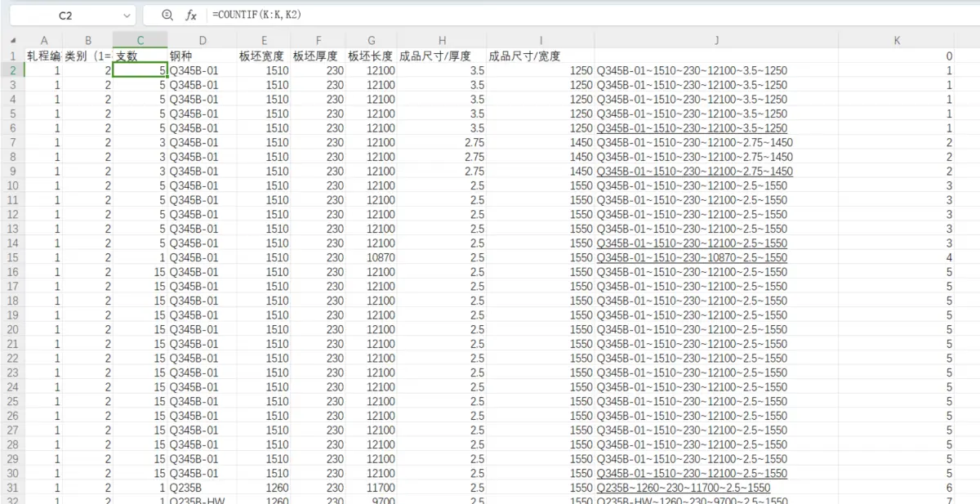Select column K header

pyautogui.click(x=897, y=40)
